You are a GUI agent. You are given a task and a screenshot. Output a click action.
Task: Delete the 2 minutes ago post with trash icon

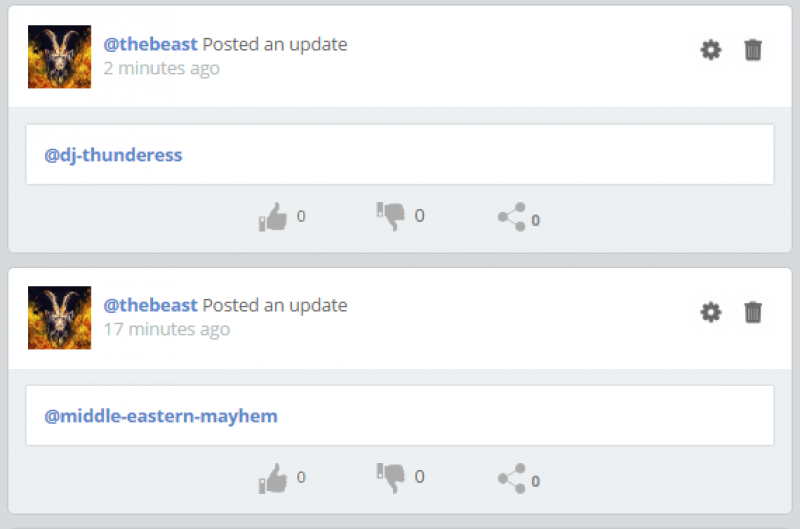(753, 50)
